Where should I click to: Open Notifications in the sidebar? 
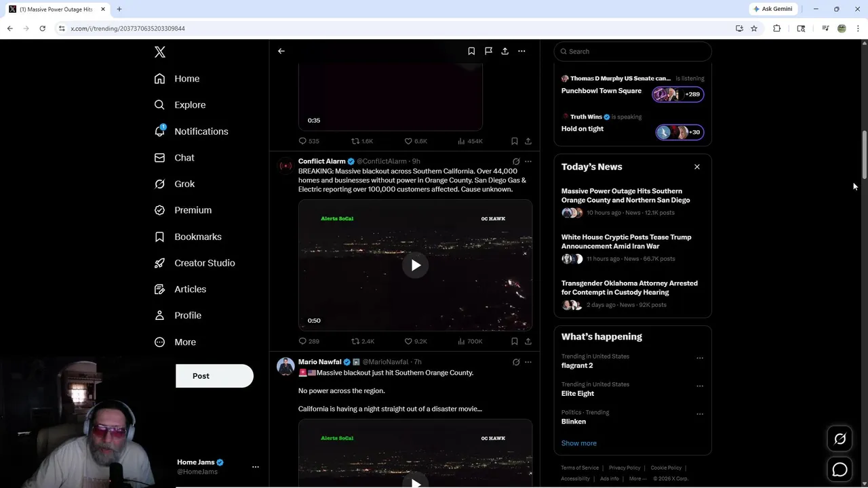pyautogui.click(x=191, y=131)
